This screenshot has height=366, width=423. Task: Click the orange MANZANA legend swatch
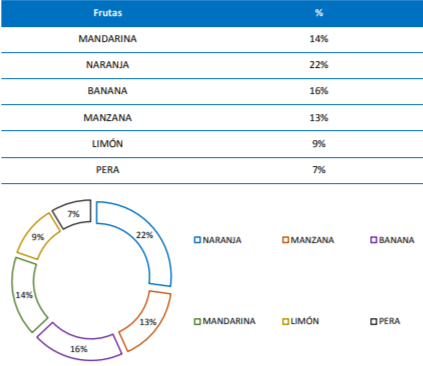click(285, 240)
